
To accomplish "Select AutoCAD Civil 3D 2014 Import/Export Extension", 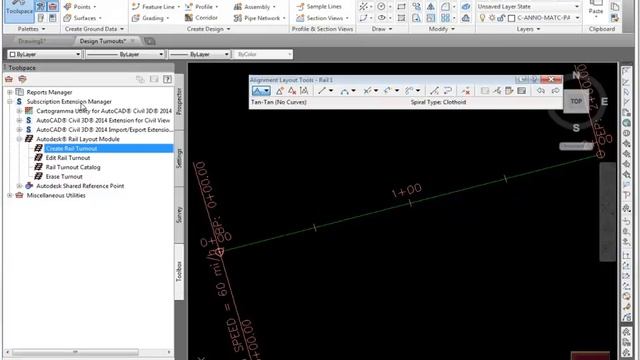I will [x=104, y=130].
